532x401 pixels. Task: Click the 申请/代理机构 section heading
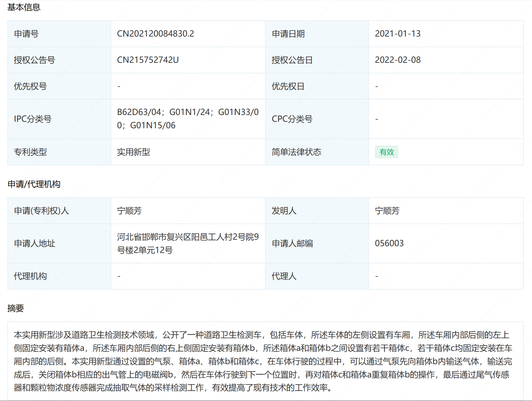coord(34,184)
